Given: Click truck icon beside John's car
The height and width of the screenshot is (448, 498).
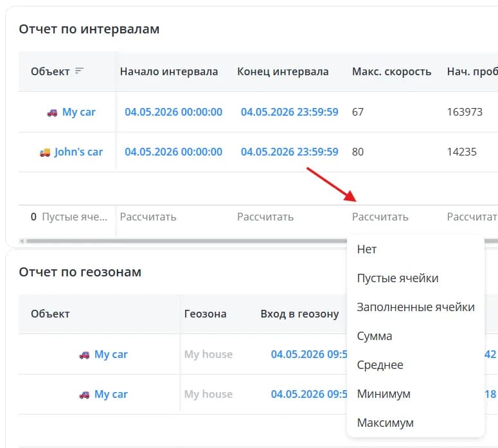Looking at the screenshot, I should click(45, 152).
